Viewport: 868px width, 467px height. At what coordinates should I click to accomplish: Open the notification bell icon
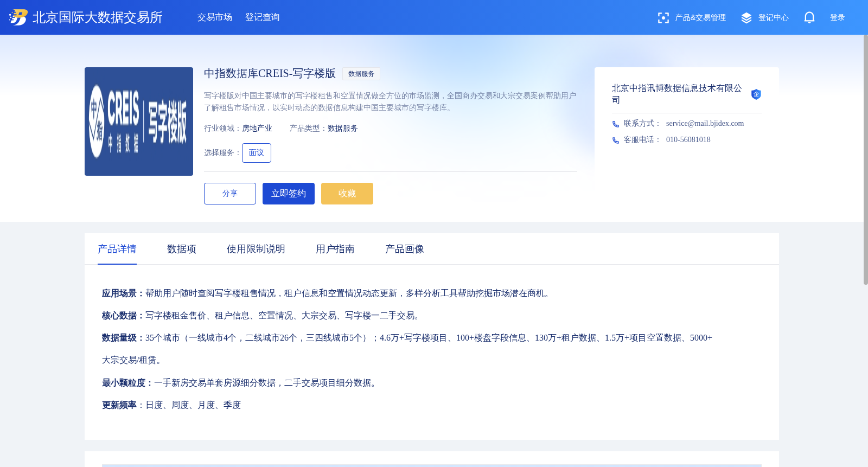[809, 17]
